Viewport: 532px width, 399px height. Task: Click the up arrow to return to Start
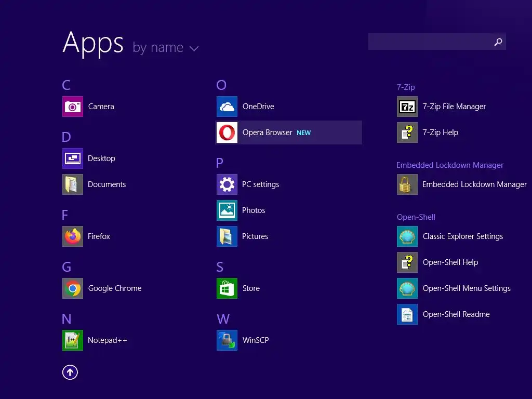point(70,373)
